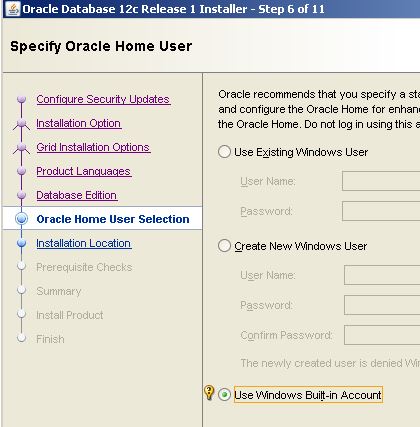Click the Prerequisite Checks step label
Image resolution: width=420 pixels, height=427 pixels.
tap(84, 267)
